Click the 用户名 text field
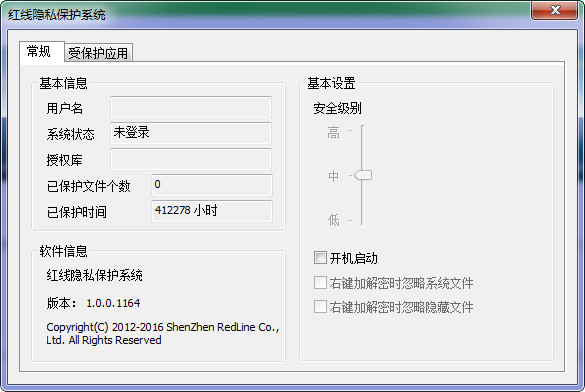 point(191,107)
